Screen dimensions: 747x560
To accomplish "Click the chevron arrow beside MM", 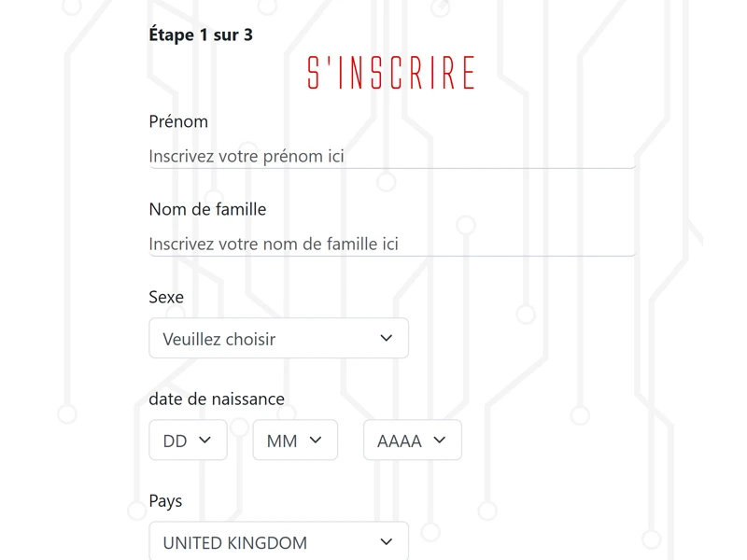I will click(x=316, y=440).
